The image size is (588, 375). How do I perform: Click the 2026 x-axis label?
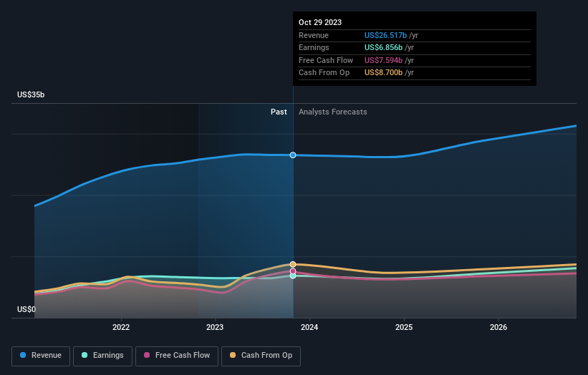click(498, 328)
